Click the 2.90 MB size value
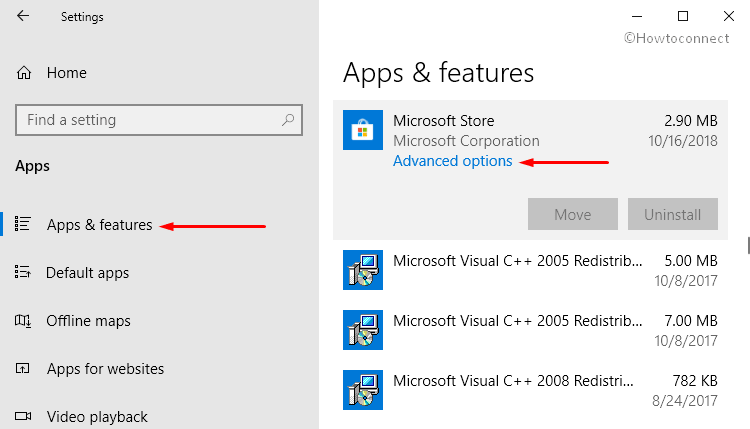Image resolution: width=750 pixels, height=429 pixels. pos(691,121)
